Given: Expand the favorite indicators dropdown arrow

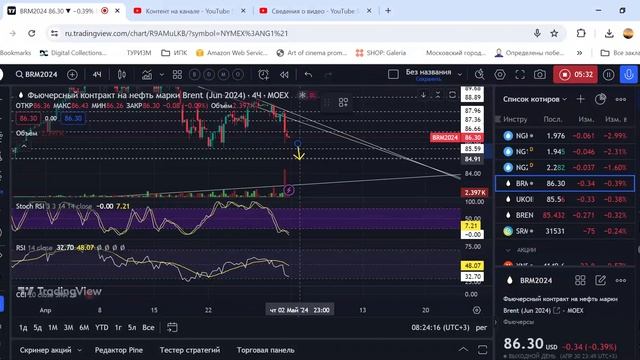Looking at the screenshot, I should pyautogui.click(x=162, y=75).
